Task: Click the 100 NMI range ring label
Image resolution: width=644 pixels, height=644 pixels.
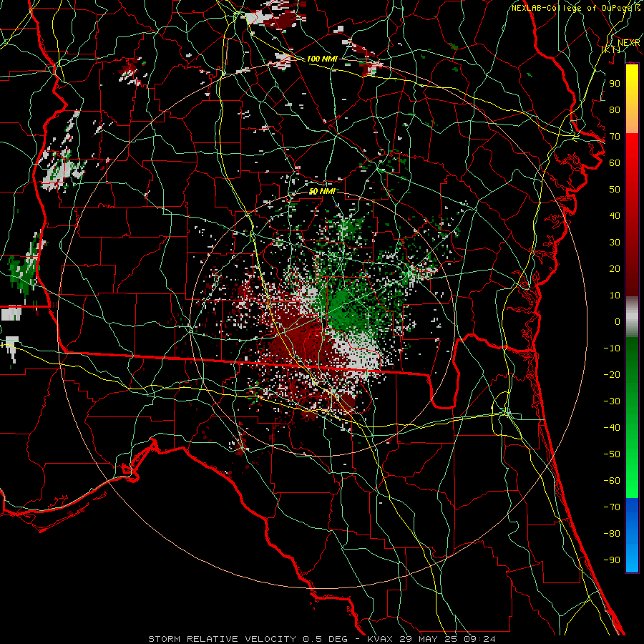Action: (x=322, y=59)
